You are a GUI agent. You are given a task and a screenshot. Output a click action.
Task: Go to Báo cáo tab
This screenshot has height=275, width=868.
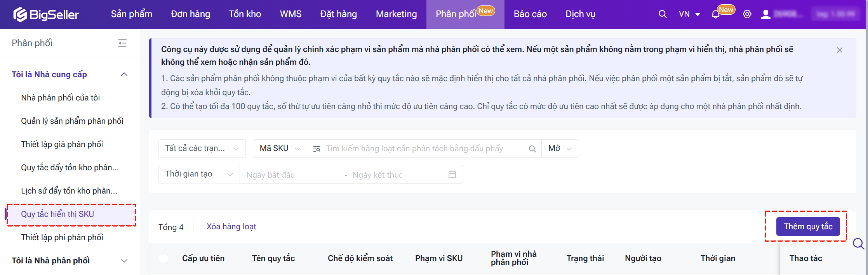(530, 14)
